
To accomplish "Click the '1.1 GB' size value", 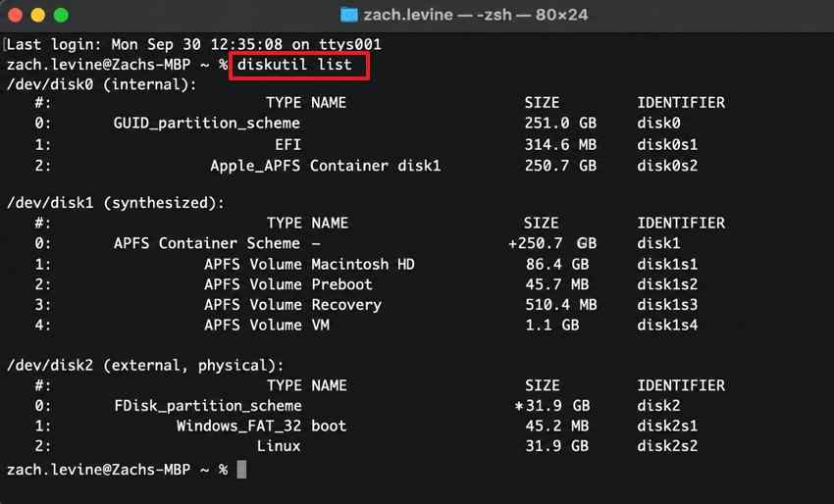I will point(552,325).
